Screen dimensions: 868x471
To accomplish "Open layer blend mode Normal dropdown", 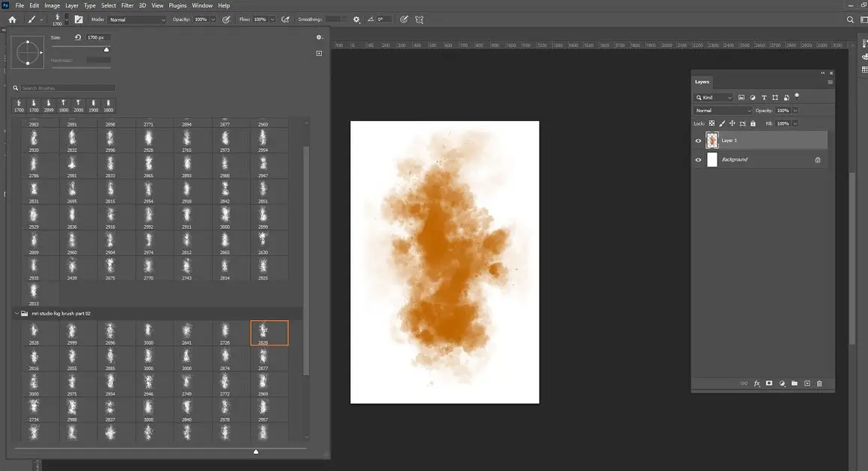I will tap(723, 111).
